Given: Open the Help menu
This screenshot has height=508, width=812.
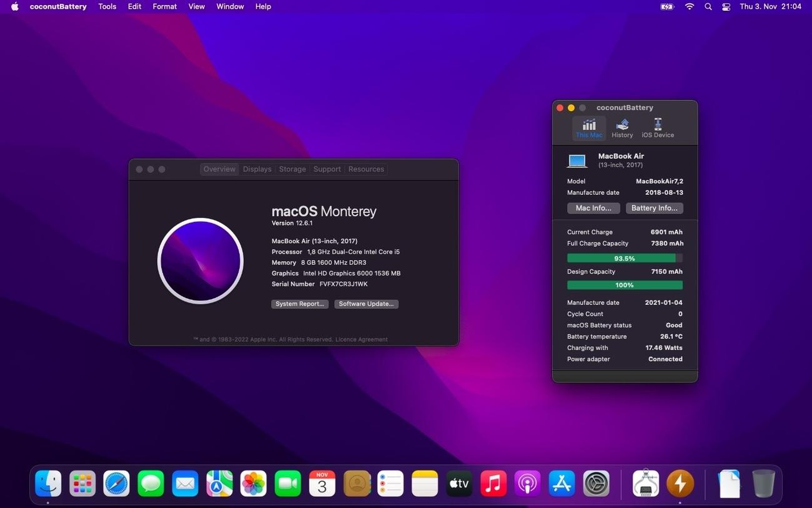Looking at the screenshot, I should tap(263, 6).
